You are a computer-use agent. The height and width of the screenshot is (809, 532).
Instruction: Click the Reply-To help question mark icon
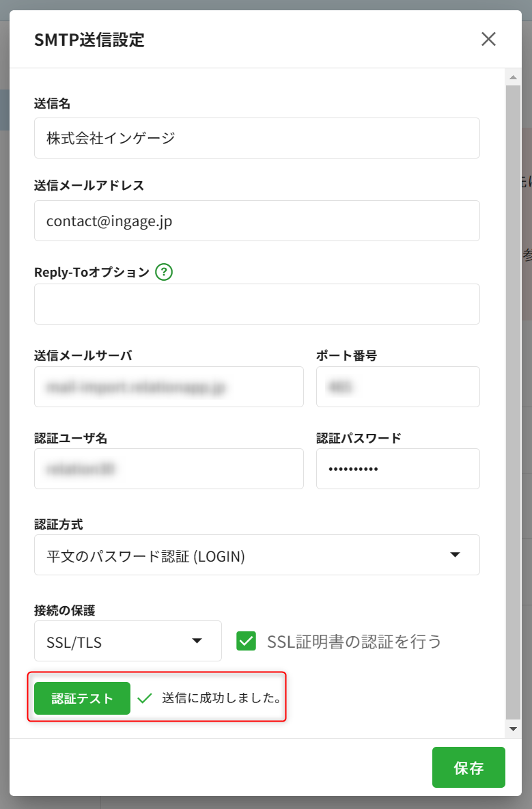(x=164, y=272)
